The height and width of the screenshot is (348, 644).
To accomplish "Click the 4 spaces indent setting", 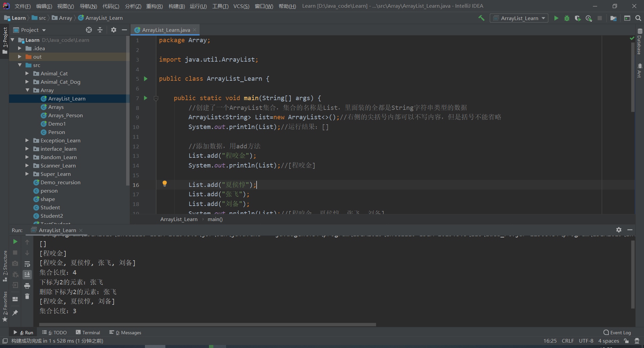I will coord(608,341).
